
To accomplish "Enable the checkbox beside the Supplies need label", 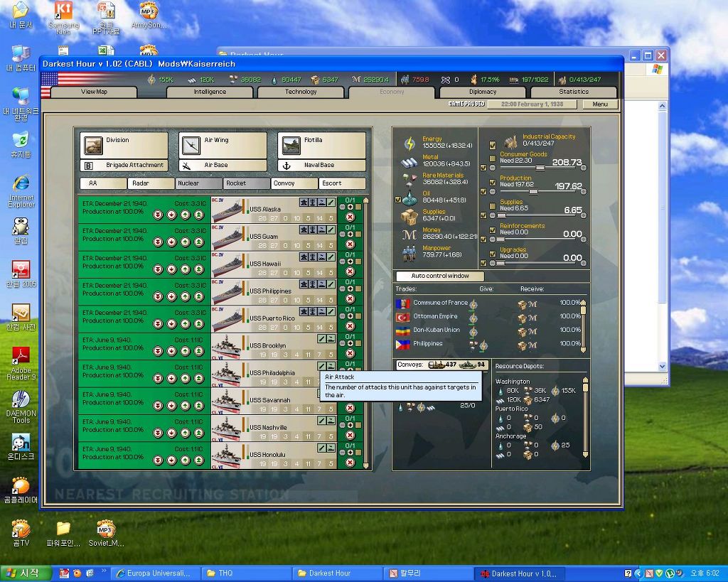I will click(493, 207).
